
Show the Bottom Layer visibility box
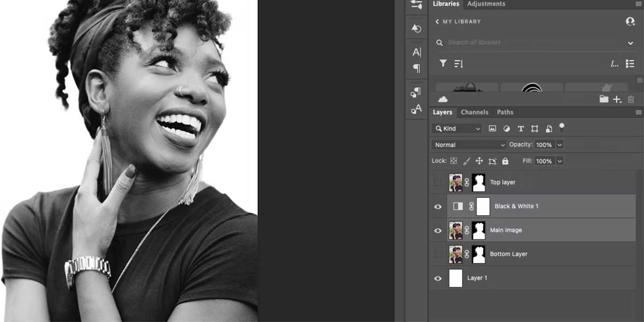point(438,254)
